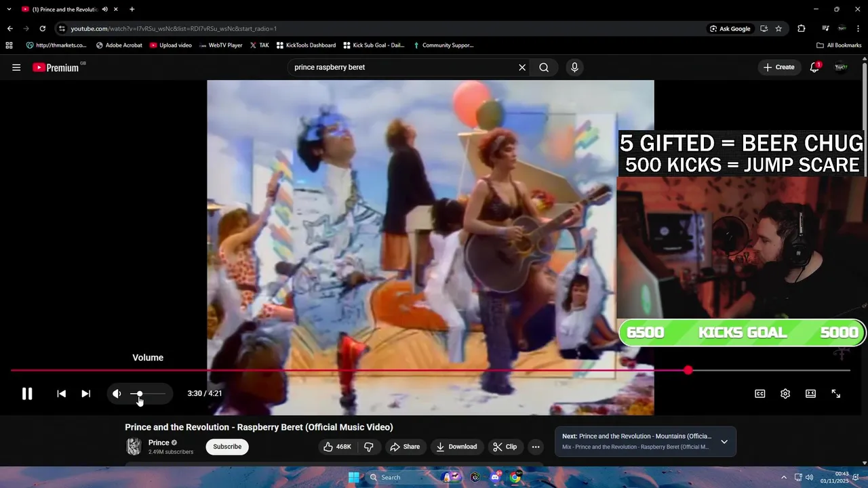Go back in browser history
The height and width of the screenshot is (488, 868).
click(9, 28)
